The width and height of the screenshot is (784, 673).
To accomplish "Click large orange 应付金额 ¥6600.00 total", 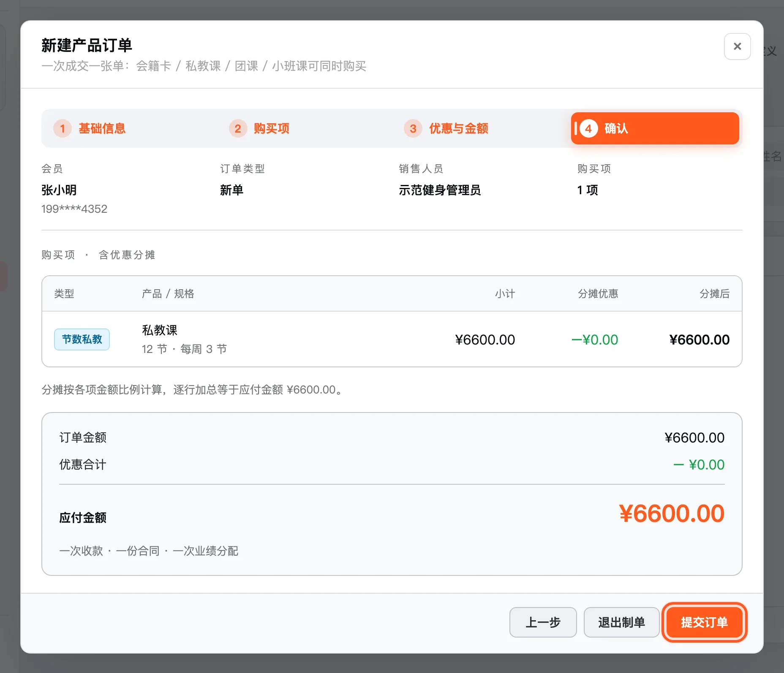I will tap(672, 514).
